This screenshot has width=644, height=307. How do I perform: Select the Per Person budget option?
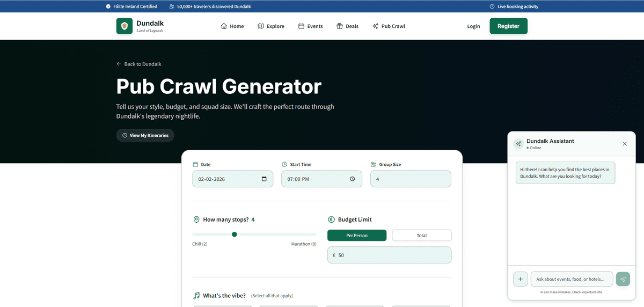pyautogui.click(x=357, y=236)
